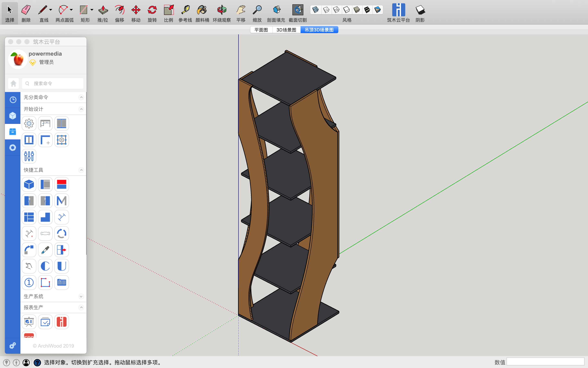Click the last blue style button in 风格
This screenshot has height=368, width=588.
coord(377,10)
